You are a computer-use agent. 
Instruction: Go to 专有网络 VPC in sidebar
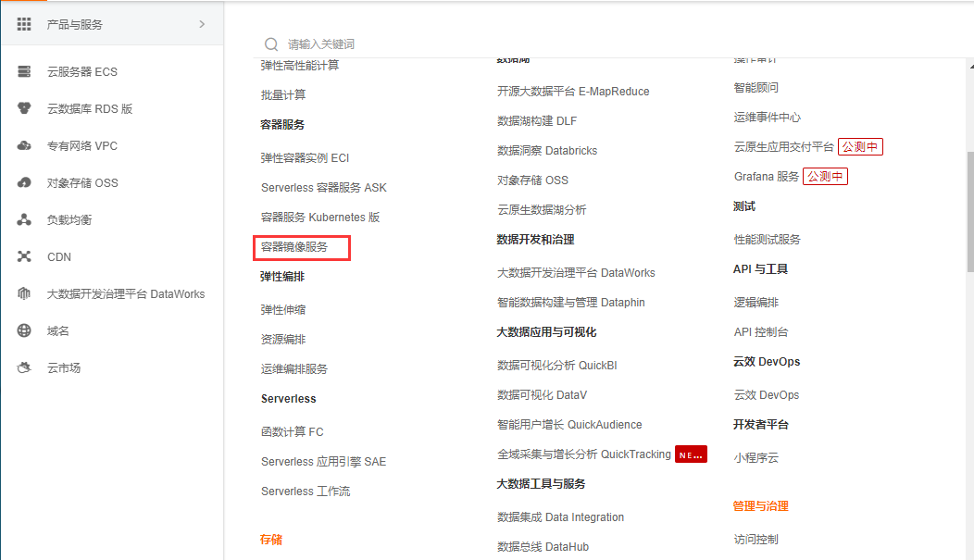pos(82,146)
